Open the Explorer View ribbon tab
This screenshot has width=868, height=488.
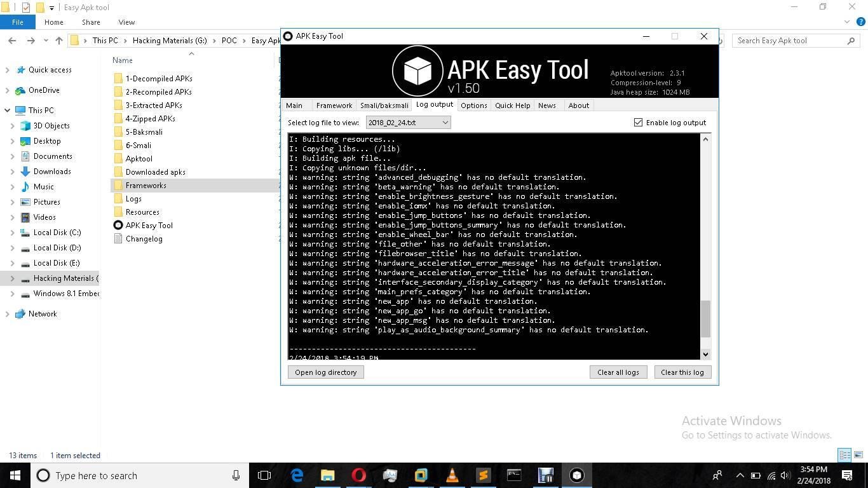[126, 22]
